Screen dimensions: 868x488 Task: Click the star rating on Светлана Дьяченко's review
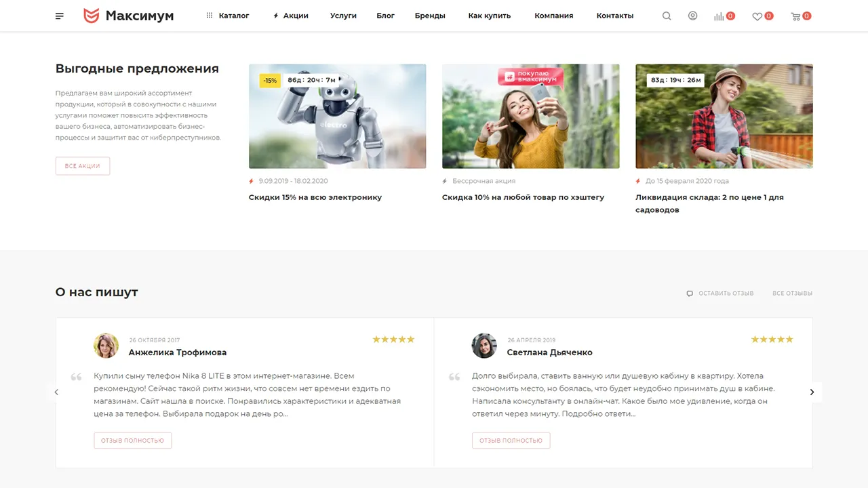772,340
